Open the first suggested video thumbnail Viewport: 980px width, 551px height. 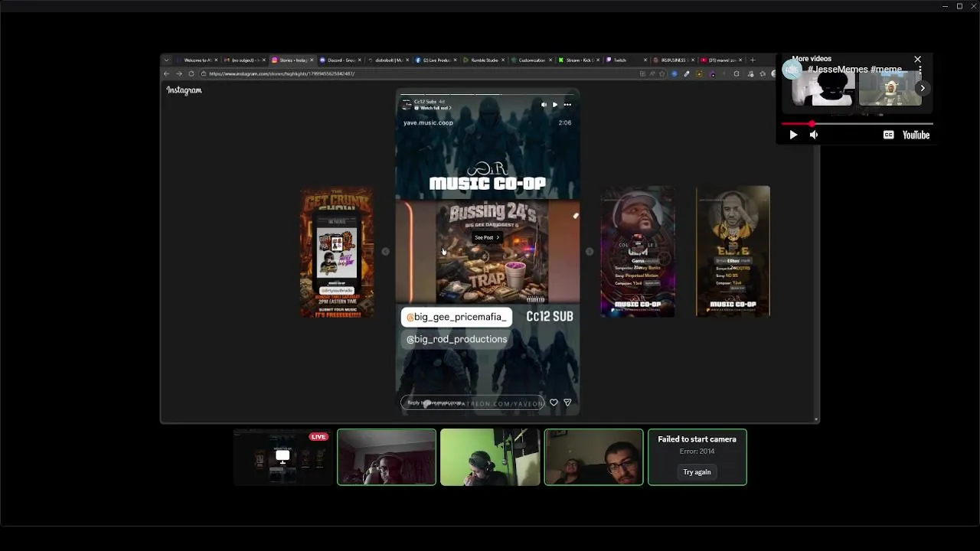coord(823,89)
